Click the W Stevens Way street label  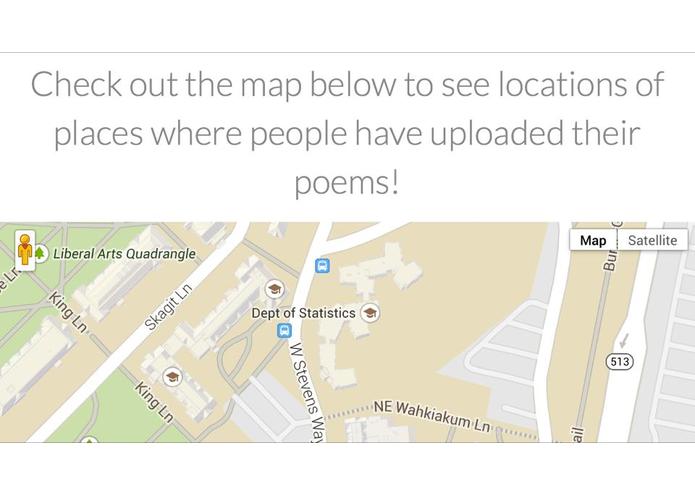(x=308, y=391)
